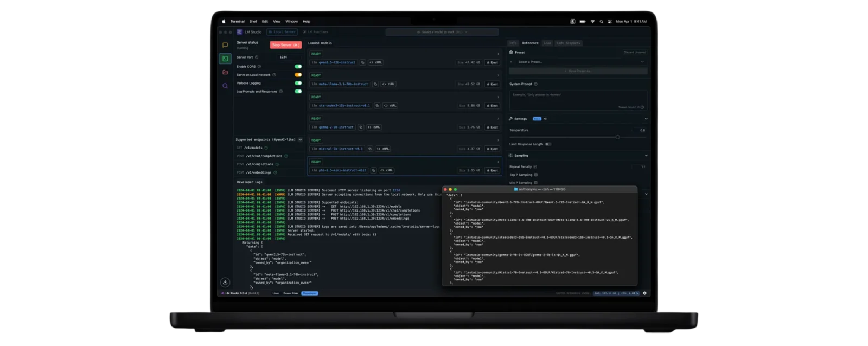Click the Save Preset As button

[578, 71]
